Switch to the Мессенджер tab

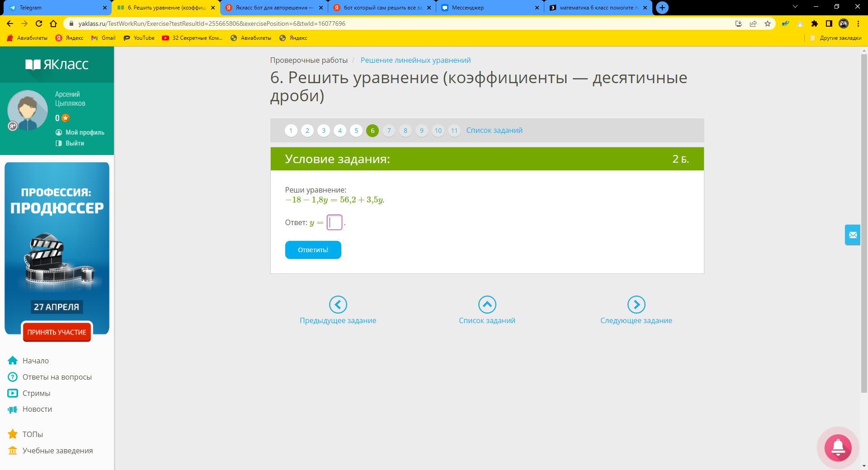click(x=490, y=8)
